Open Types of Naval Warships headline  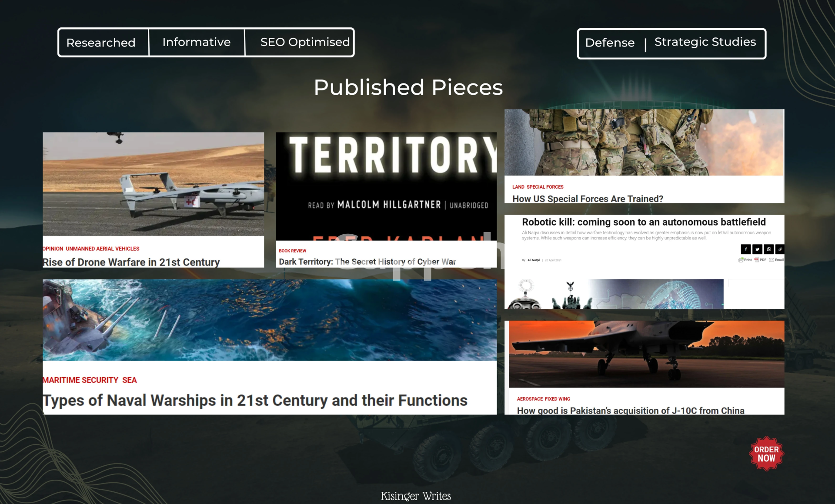(255, 400)
